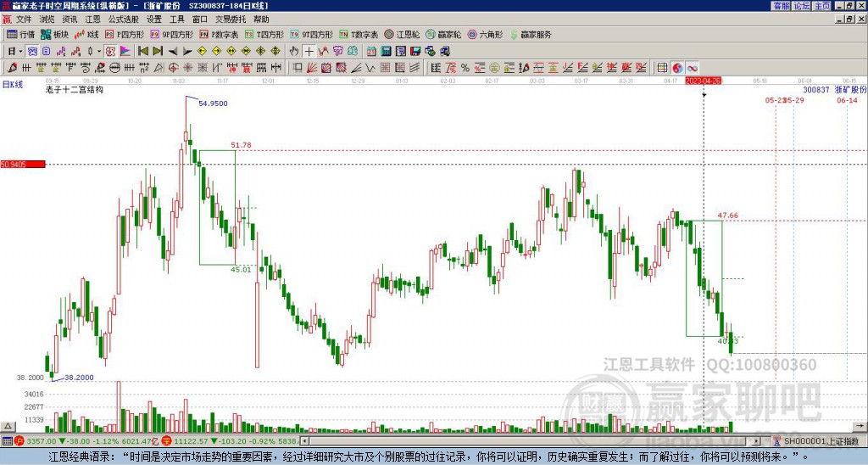Open the 行情 market quotes view
The height and width of the screenshot is (465, 868).
20,34
